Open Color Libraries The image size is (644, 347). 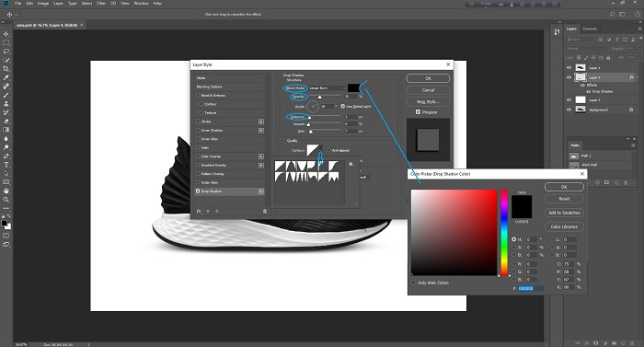pyautogui.click(x=564, y=226)
